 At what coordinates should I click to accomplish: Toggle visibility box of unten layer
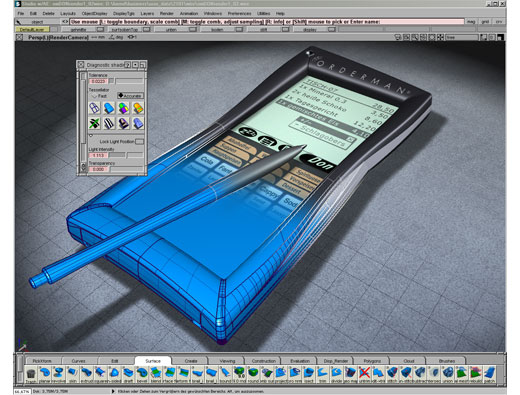193,29
